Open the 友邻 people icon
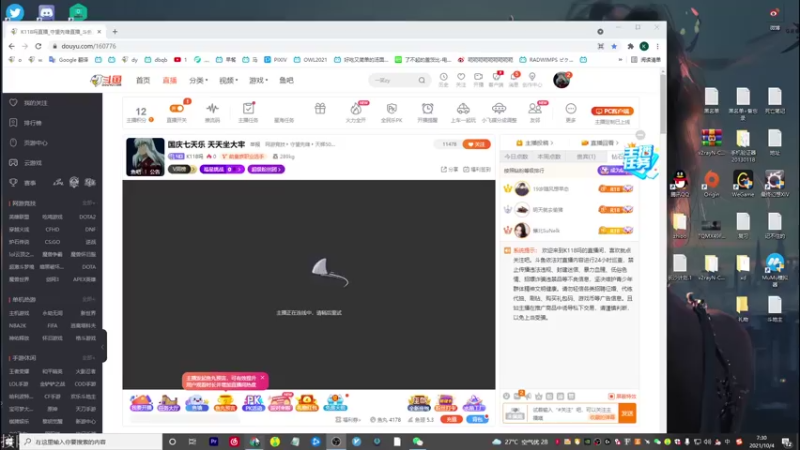 point(535,108)
